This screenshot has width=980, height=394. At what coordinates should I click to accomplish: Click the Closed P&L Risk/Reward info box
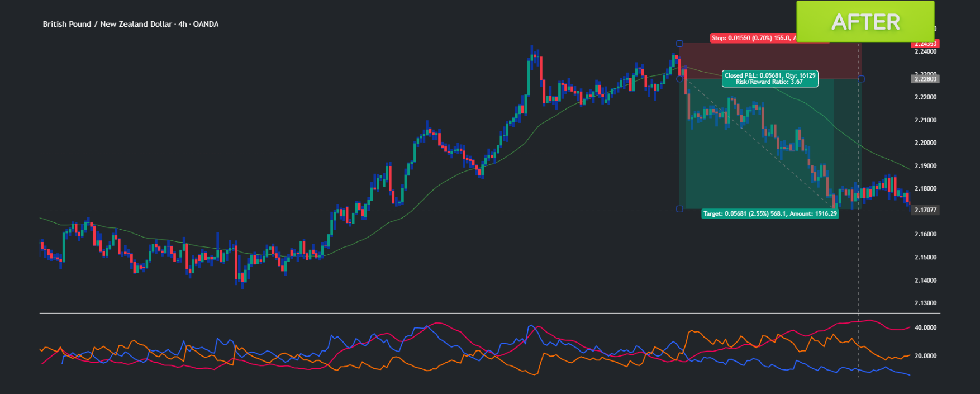[769, 78]
